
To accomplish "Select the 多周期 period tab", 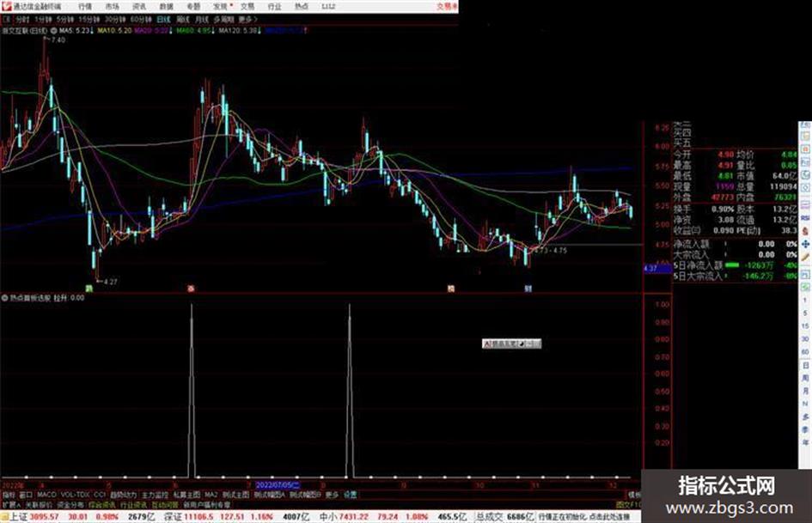I will [223, 19].
